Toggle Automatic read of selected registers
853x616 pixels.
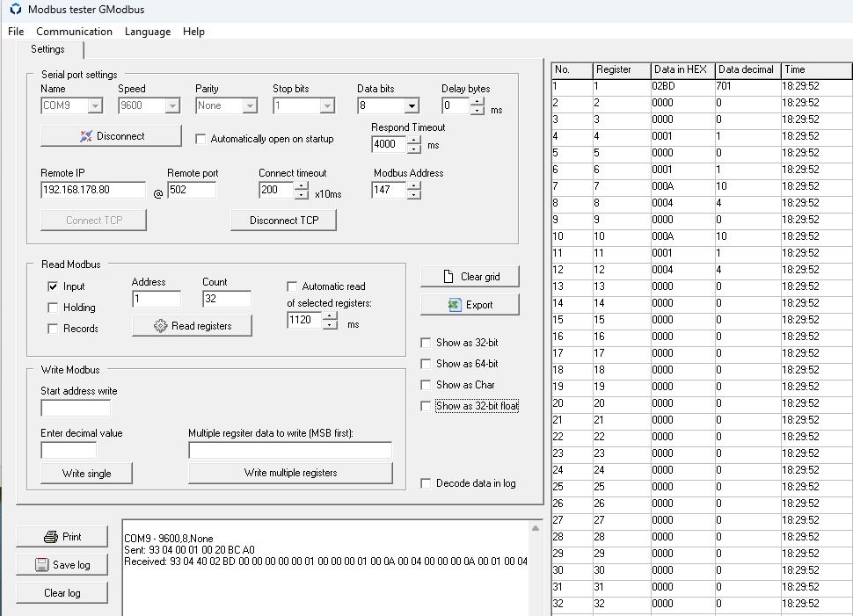292,286
